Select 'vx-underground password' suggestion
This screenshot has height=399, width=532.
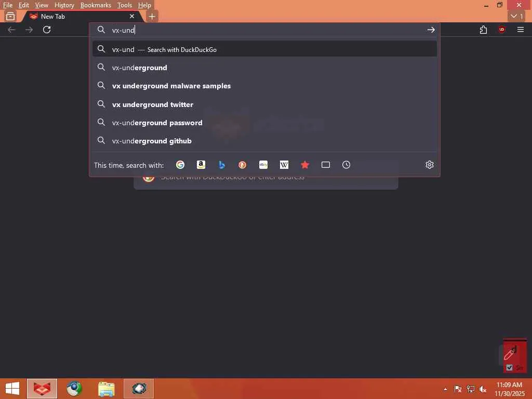pos(264,123)
